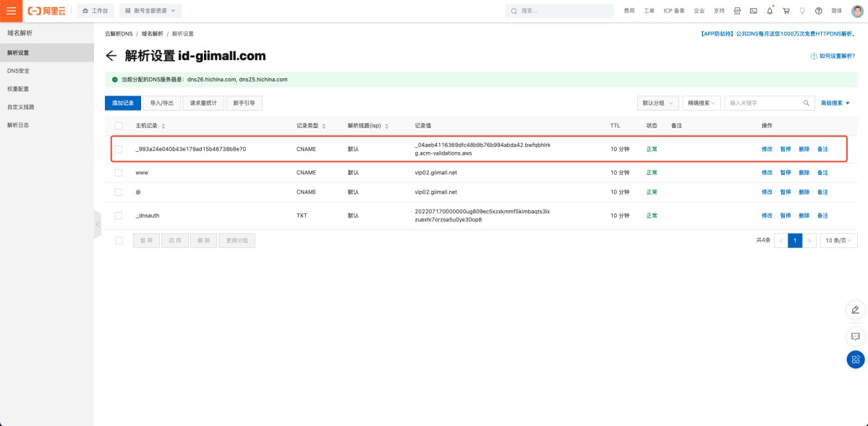Focus the 输入关键字 search field
This screenshot has height=426, width=868.
[763, 103]
